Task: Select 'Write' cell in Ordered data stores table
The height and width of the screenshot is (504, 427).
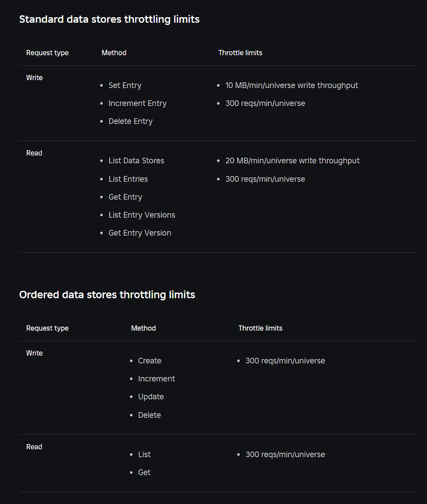Action: pos(34,353)
